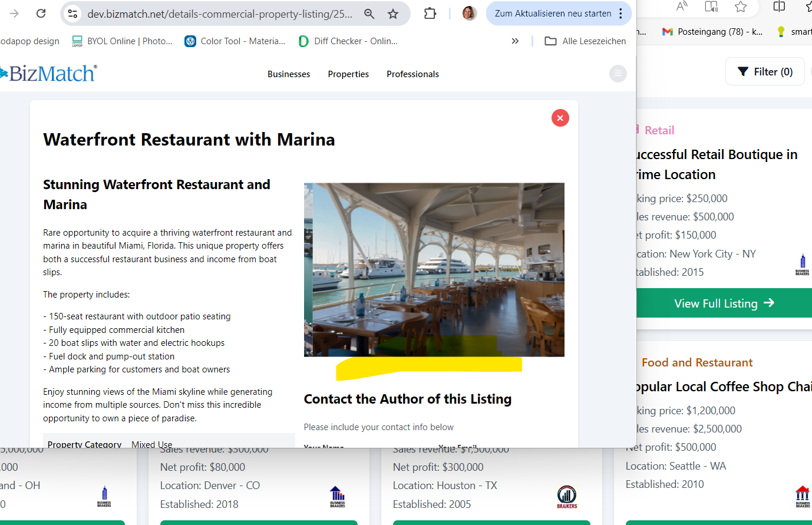The image size is (812, 525).
Task: Select the Properties nav item
Action: pos(348,74)
